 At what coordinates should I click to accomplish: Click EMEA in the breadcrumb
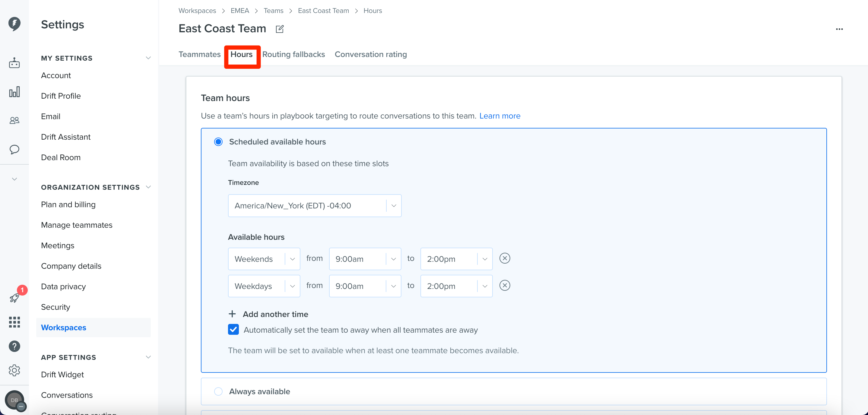239,11
